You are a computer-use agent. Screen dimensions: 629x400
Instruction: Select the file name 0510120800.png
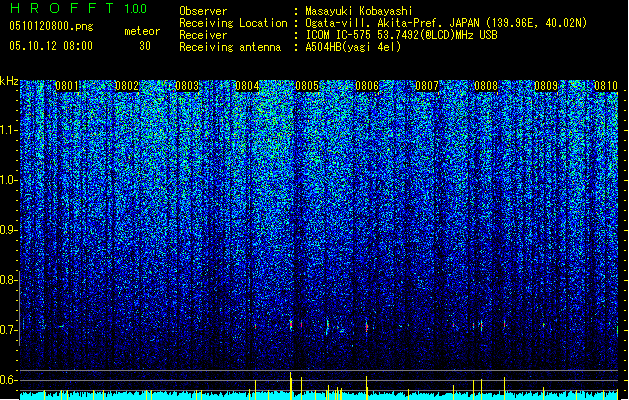click(51, 26)
